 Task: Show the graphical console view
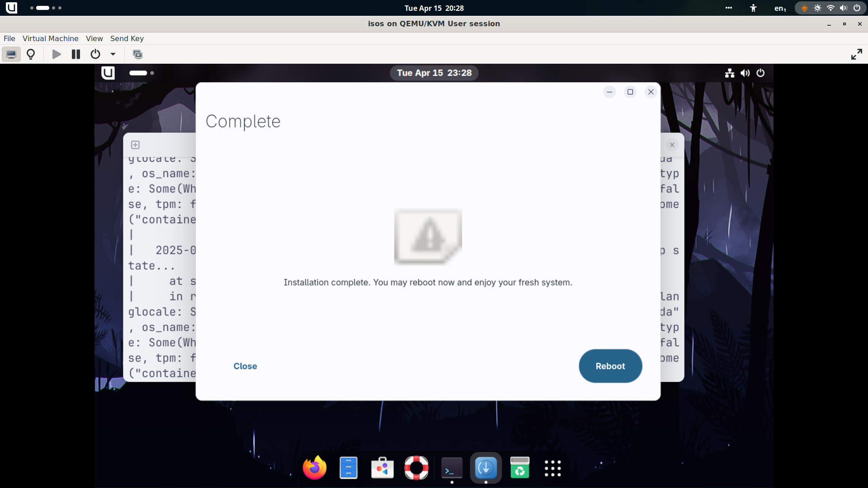[11, 54]
